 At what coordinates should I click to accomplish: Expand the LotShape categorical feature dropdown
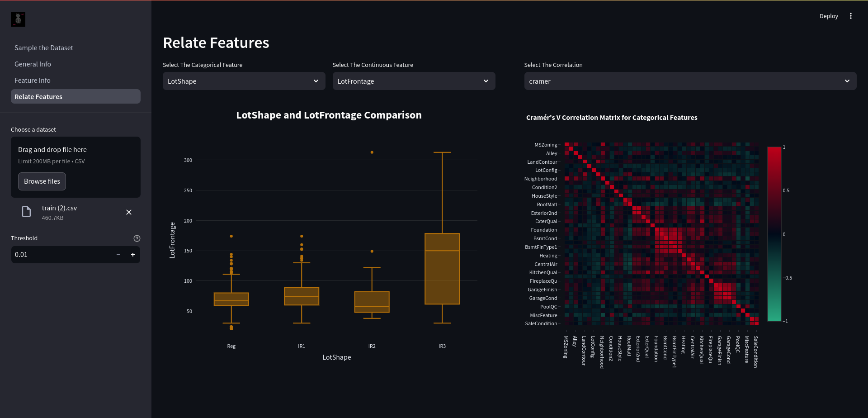click(x=244, y=81)
